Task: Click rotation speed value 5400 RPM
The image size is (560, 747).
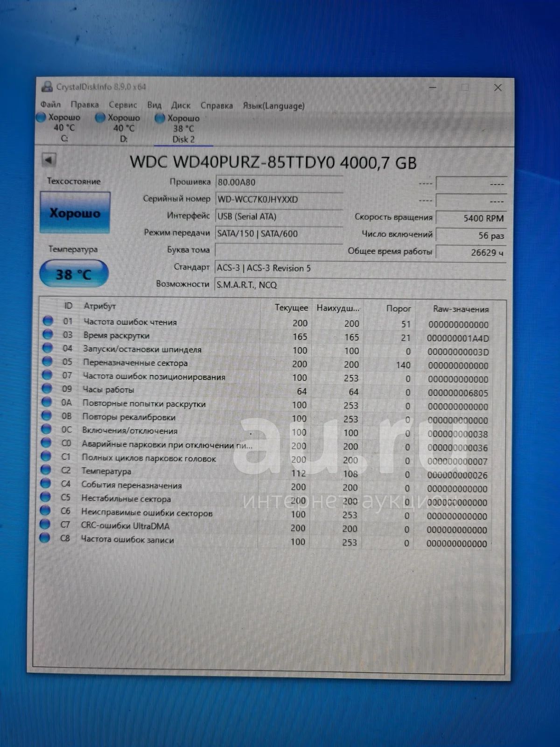Action: click(471, 218)
